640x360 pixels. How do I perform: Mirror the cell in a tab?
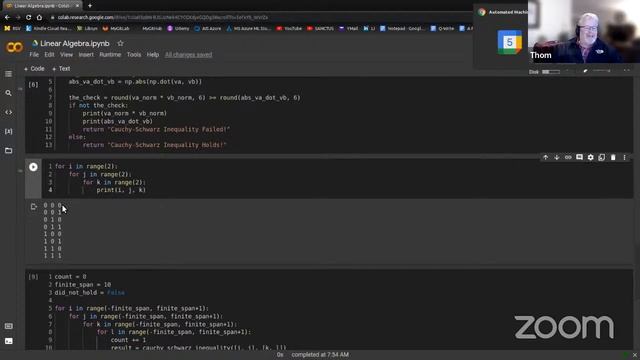click(602, 158)
